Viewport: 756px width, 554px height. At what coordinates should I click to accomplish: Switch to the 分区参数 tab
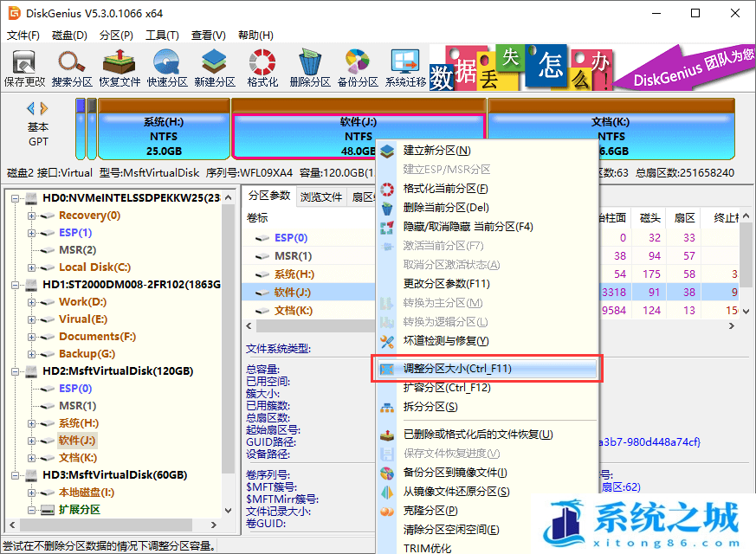coord(269,196)
